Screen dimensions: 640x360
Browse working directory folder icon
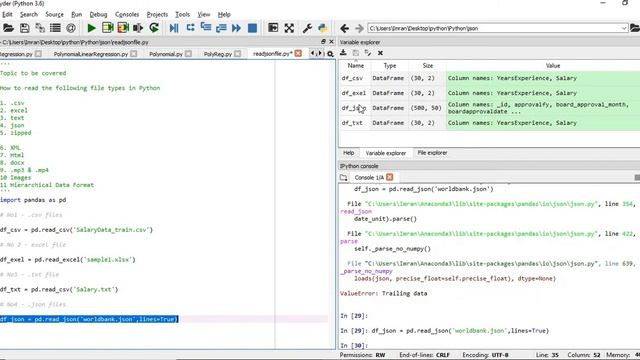635,28
